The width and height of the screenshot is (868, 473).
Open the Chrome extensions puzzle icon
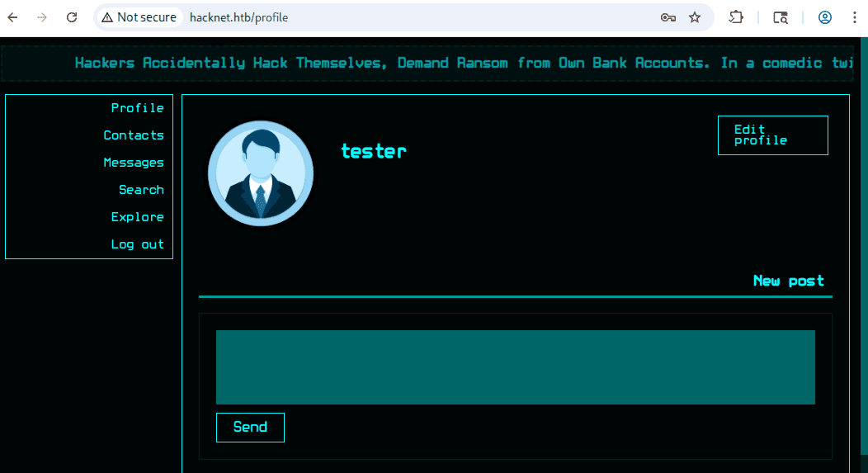click(736, 17)
